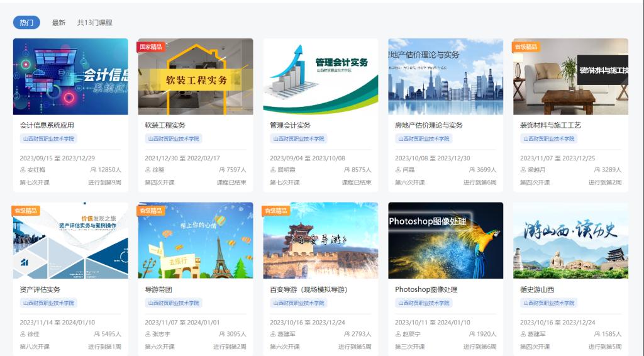Switch to the 最新 tab
The width and height of the screenshot is (644, 356).
(x=58, y=23)
